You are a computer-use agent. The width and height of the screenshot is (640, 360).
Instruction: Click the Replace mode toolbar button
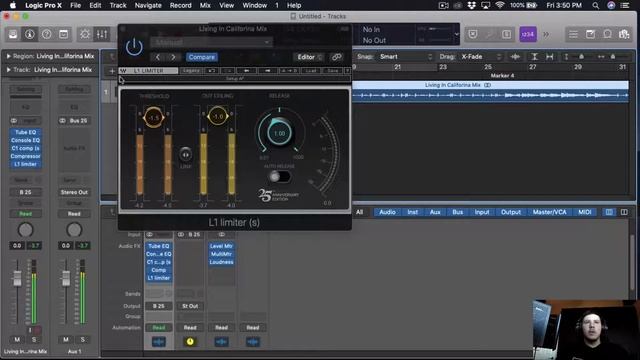[x=473, y=34]
